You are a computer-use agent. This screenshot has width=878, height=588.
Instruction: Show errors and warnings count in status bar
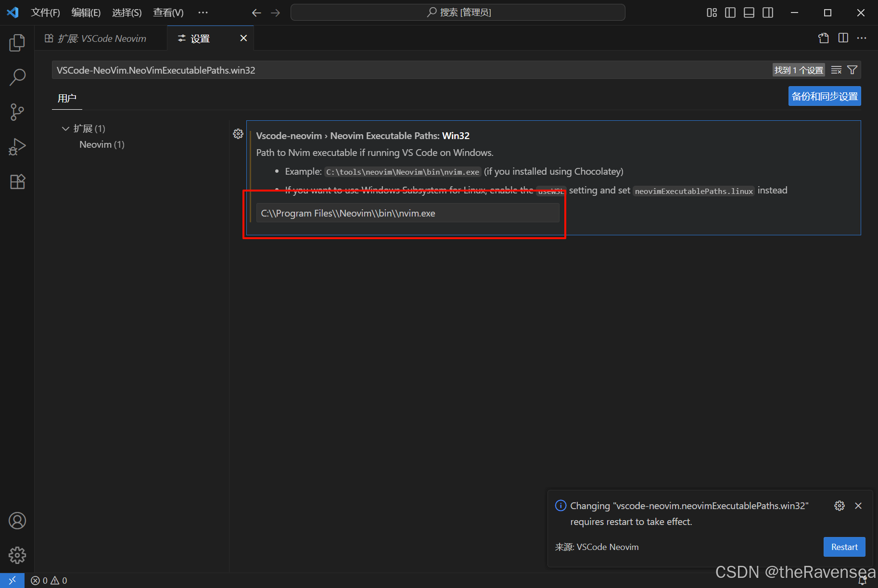click(49, 581)
